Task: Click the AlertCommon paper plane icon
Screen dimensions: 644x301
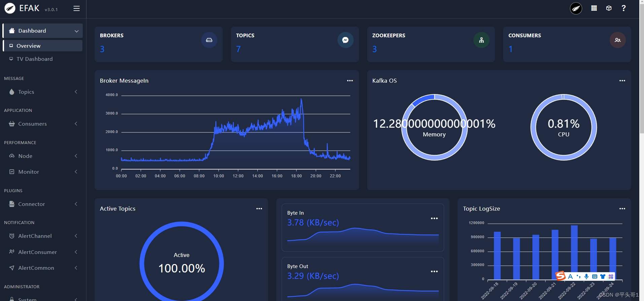Action: (x=12, y=268)
